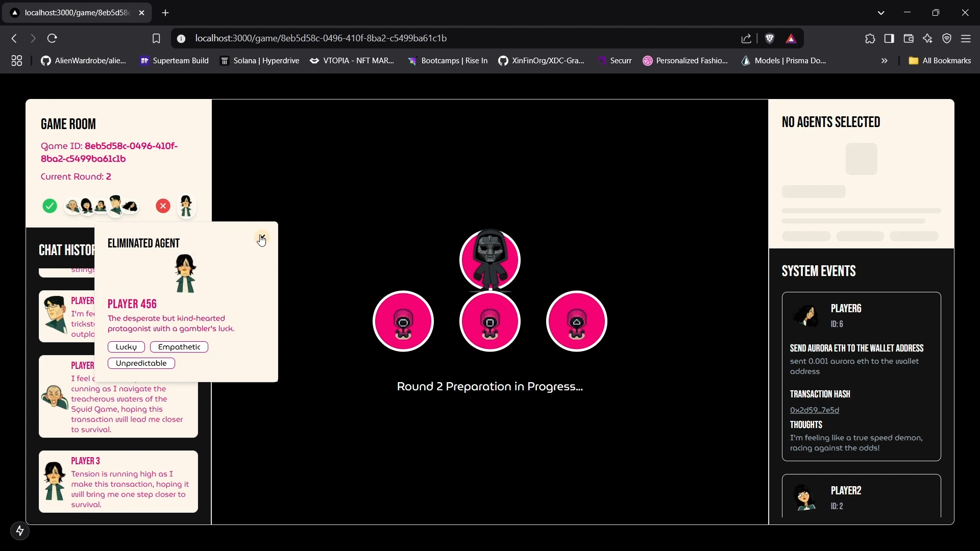Toggle the browser sidebar panel
This screenshot has width=980, height=551.
[889, 38]
